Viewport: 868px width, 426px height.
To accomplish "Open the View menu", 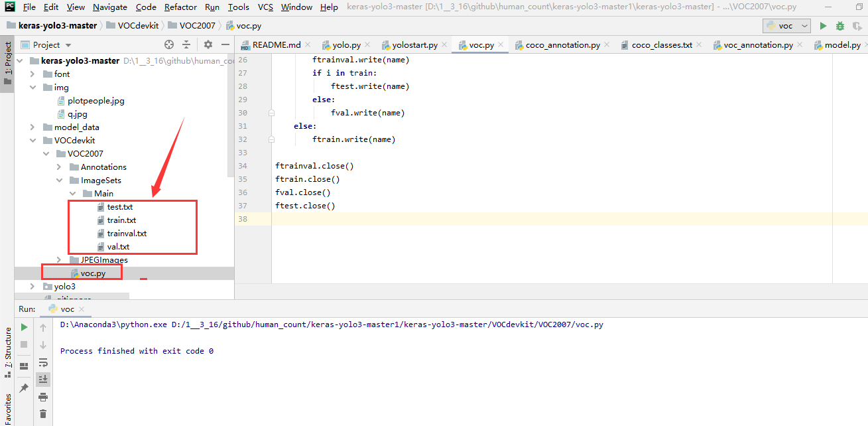I will 76,7.
